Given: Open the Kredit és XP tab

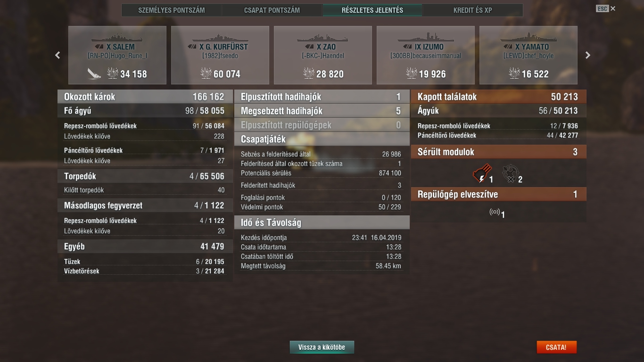Looking at the screenshot, I should pos(473,10).
